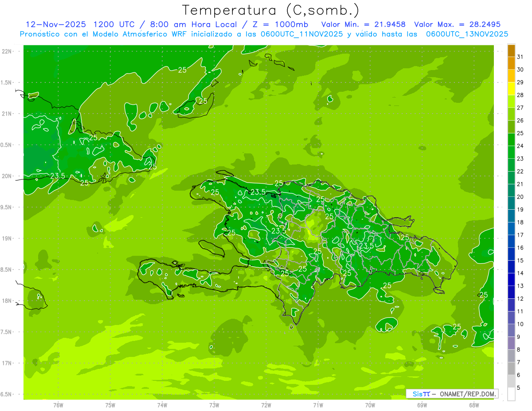The image size is (532, 411).
Task: Click the "5" label on the color scale
Action: pyautogui.click(x=519, y=388)
